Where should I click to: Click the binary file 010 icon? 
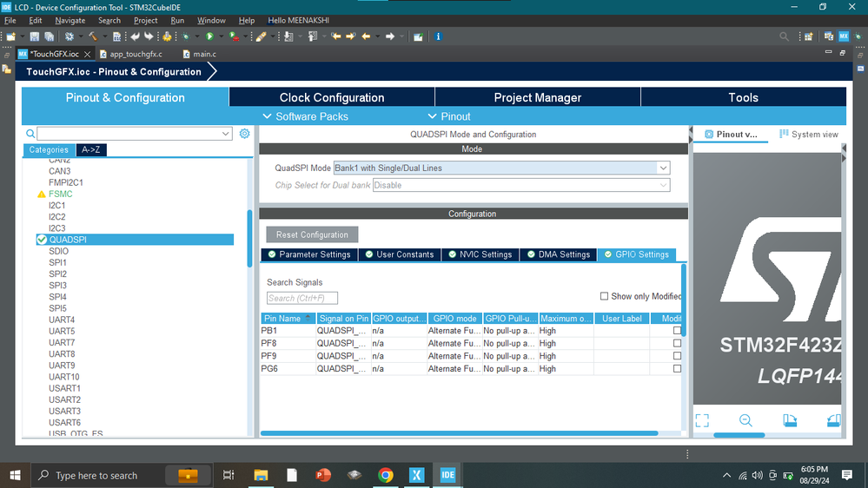(116, 36)
